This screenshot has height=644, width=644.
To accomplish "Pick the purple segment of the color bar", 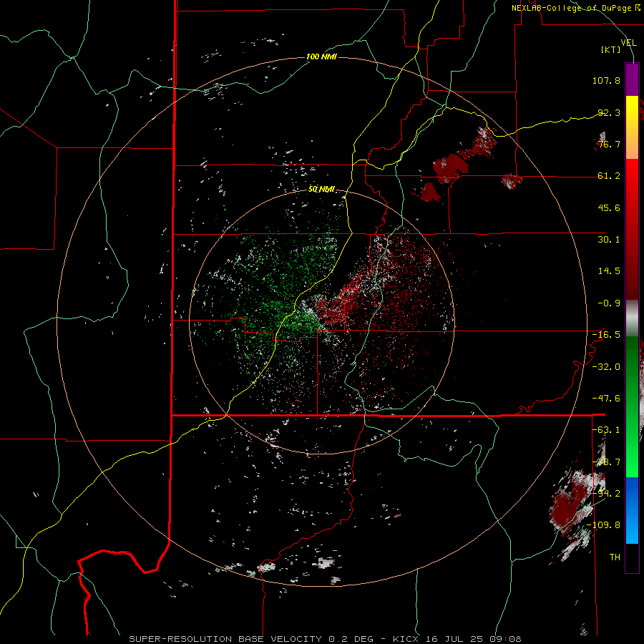I will 632,79.
